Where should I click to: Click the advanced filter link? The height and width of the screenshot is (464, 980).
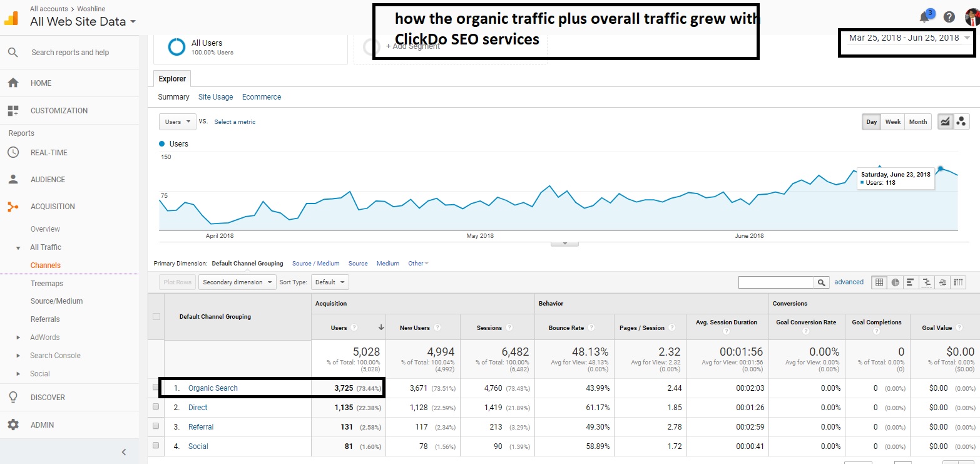click(x=849, y=282)
